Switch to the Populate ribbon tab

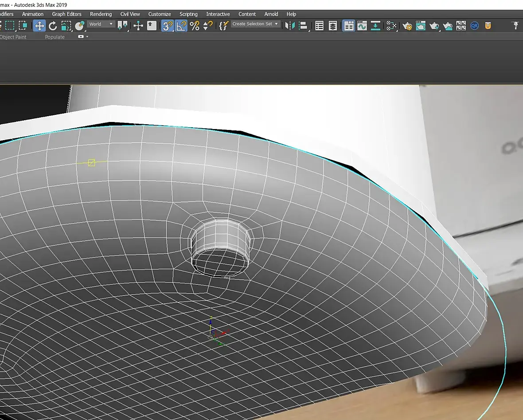55,37
